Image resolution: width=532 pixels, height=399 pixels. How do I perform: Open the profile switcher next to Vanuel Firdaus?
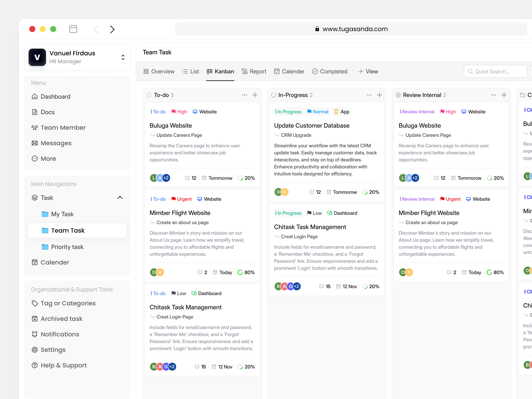[123, 57]
